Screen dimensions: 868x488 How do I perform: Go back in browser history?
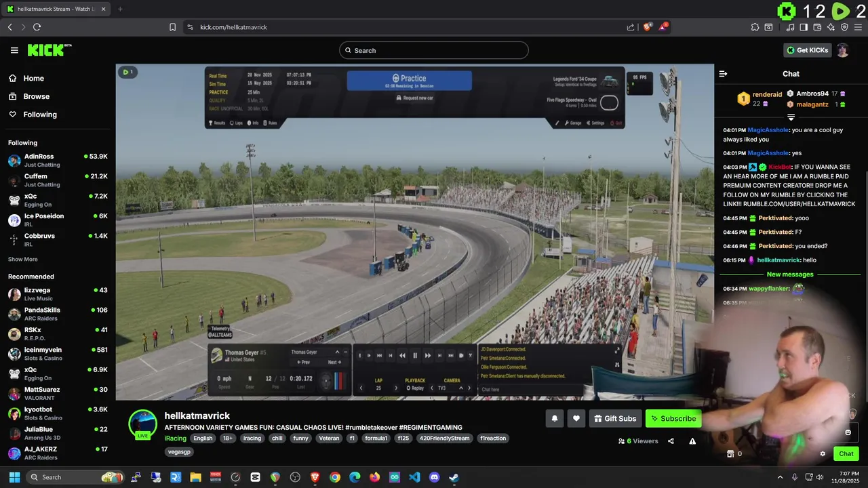[x=10, y=27]
